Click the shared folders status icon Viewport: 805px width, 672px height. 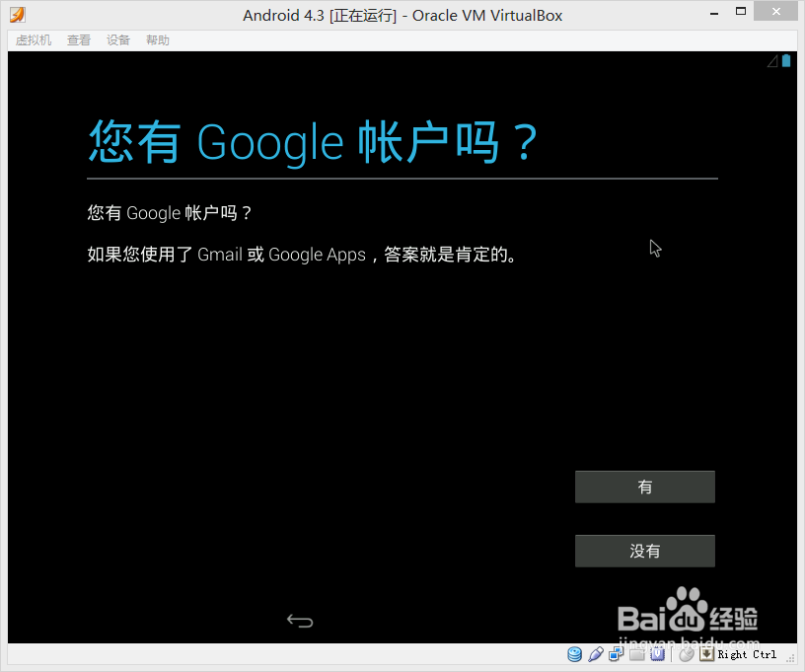click(x=636, y=654)
